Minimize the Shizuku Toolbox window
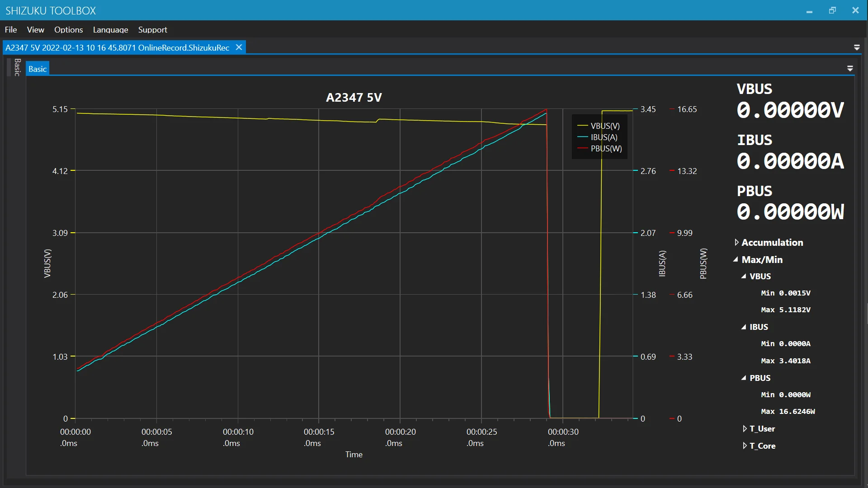 pyautogui.click(x=809, y=10)
